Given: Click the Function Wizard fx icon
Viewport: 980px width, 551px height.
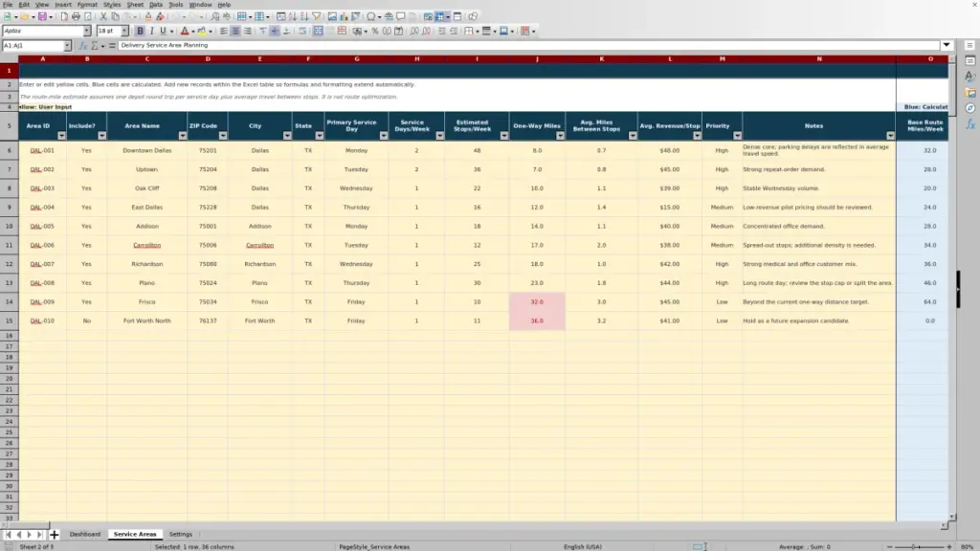Looking at the screenshot, I should click(82, 46).
